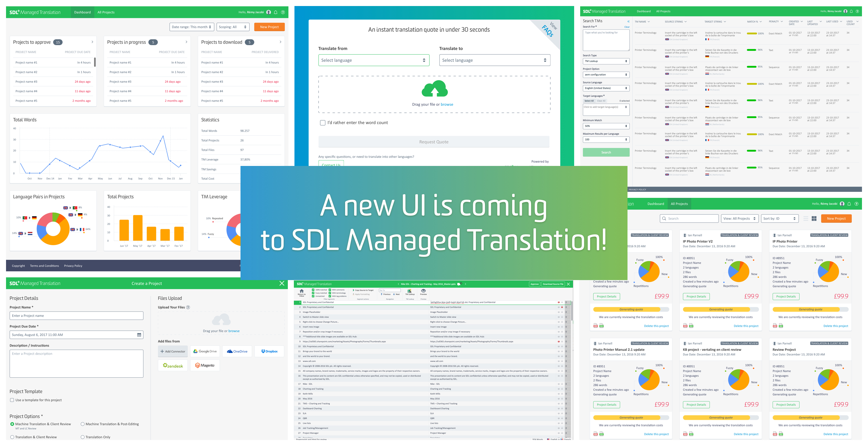Screen dimensions: 868x446
Task: Click the Generating quote bar on KB project card
Action: (721, 417)
